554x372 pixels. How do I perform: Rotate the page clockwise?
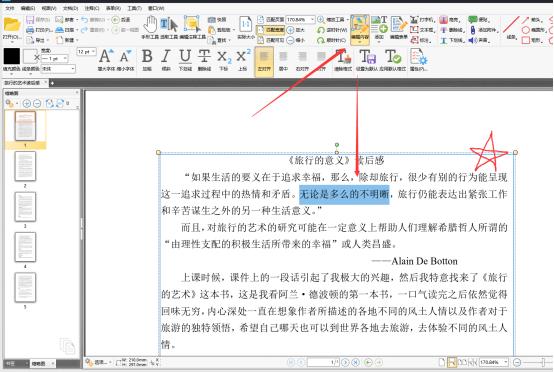pyautogui.click(x=321, y=40)
